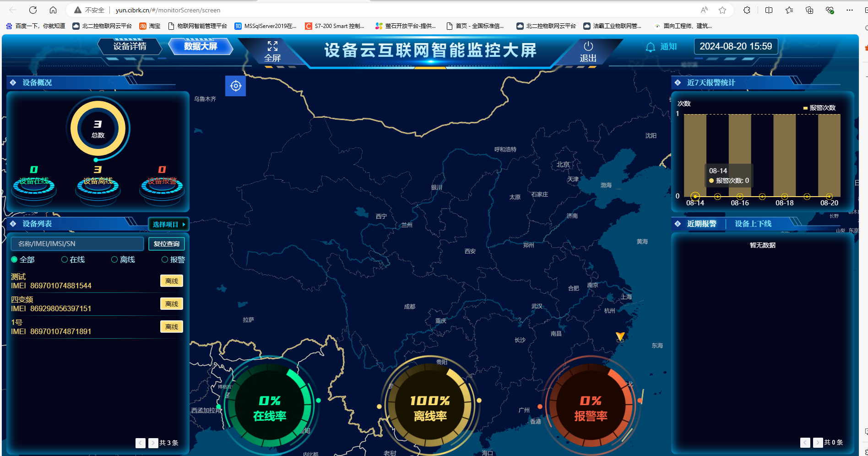Viewport: 868px width, 456px height.
Task: Click the 设备离线 count pedestal
Action: tap(98, 187)
